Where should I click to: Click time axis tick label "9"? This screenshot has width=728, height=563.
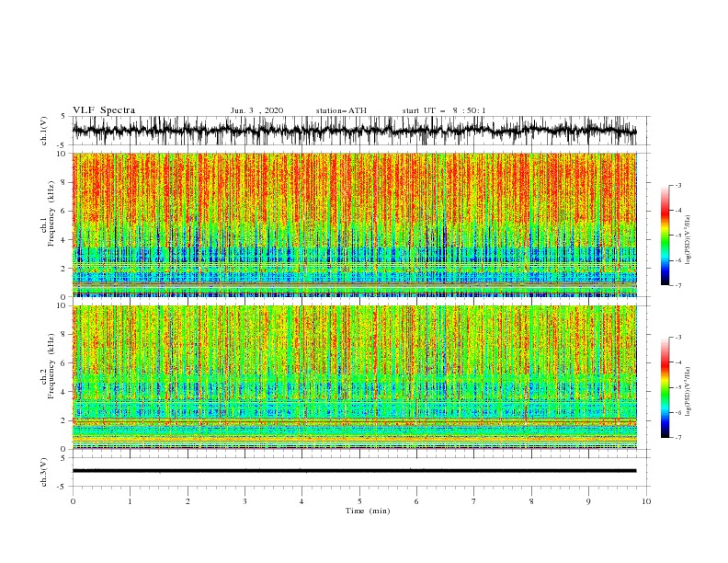588,501
